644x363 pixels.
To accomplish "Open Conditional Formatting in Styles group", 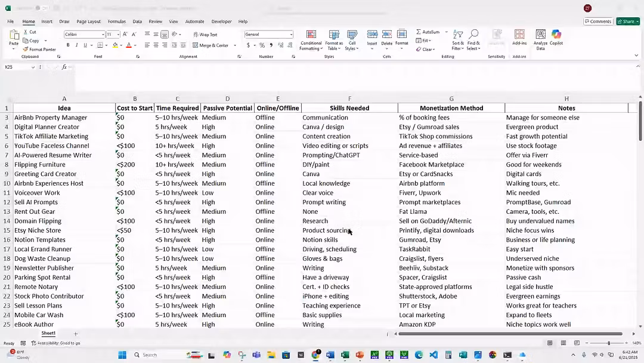I will coord(311,39).
